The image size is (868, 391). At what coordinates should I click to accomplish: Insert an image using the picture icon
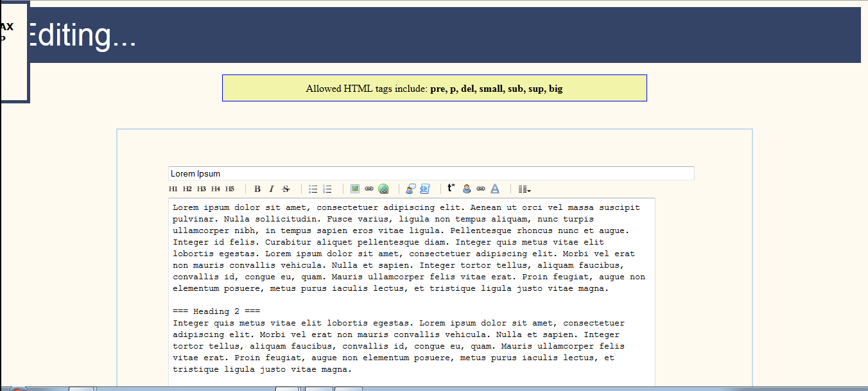point(355,188)
